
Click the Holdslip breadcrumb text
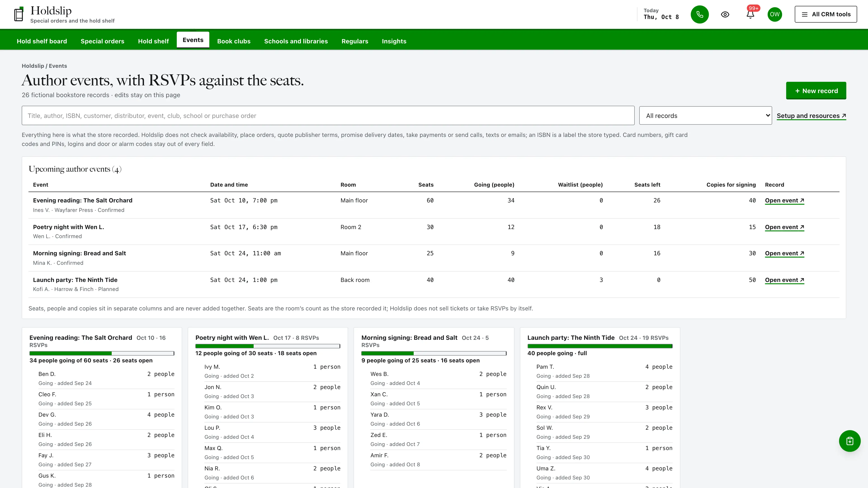point(33,66)
